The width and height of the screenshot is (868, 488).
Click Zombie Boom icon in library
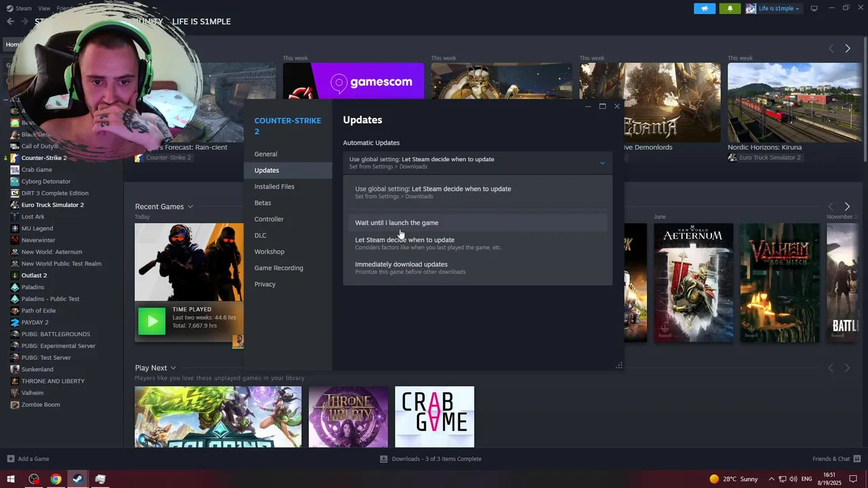coord(15,405)
